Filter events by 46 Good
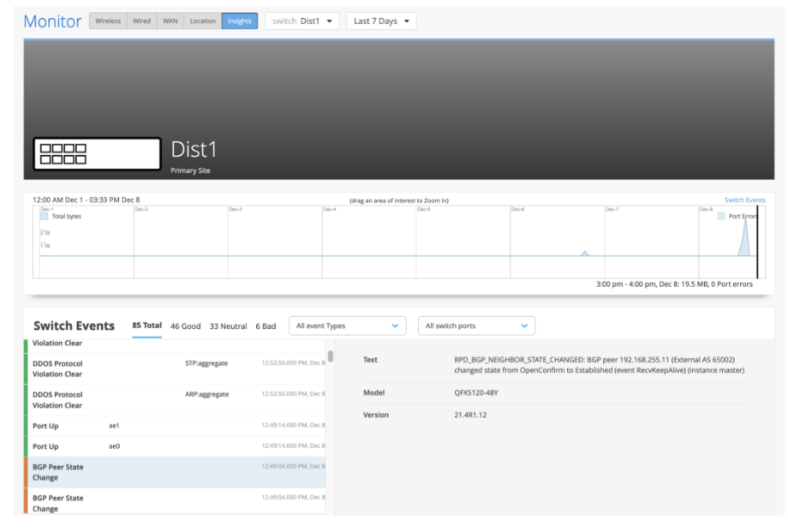 click(185, 326)
